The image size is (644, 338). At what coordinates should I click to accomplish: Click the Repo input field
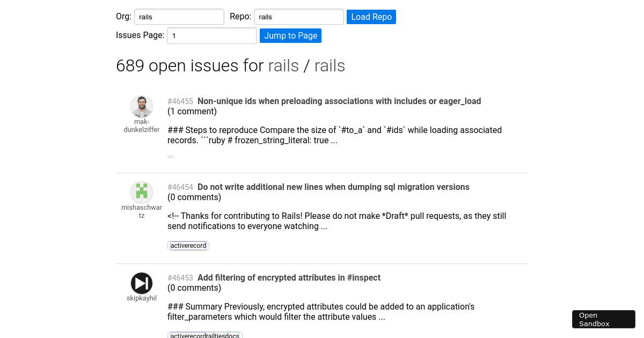(298, 17)
